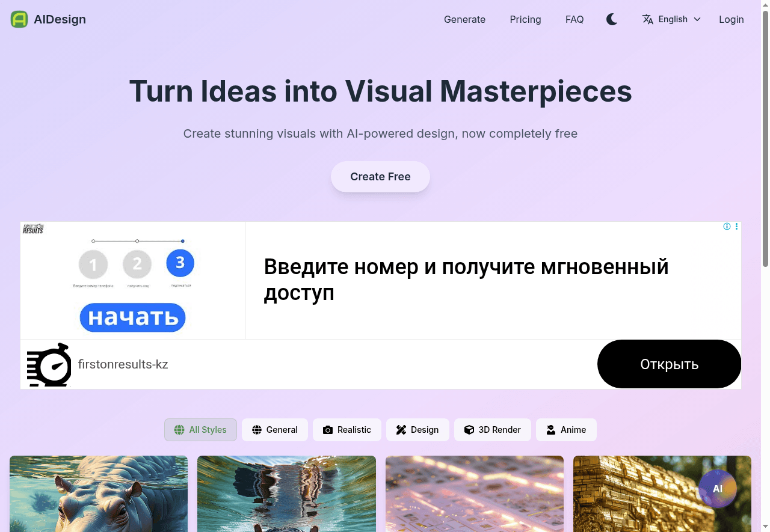770x532 pixels.
Task: Open the ad info icon
Action: pyautogui.click(x=727, y=226)
